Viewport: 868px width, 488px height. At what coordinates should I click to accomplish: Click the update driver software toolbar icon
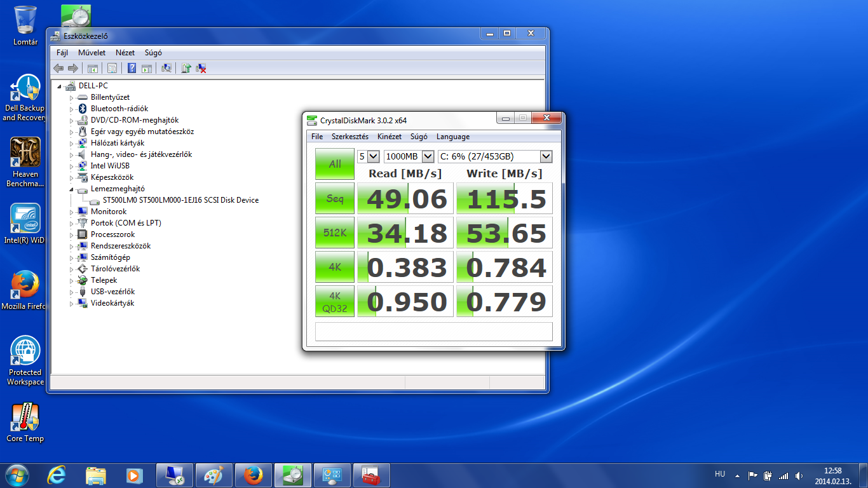pos(186,68)
